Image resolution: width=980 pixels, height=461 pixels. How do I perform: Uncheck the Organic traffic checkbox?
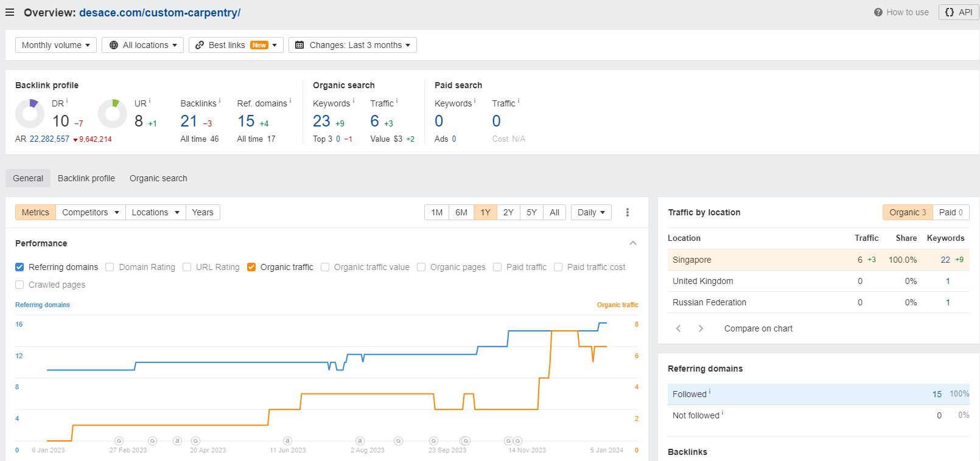pos(251,267)
